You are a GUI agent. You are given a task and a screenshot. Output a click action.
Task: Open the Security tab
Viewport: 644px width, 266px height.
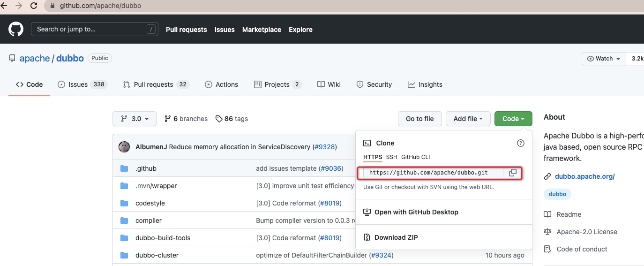(x=374, y=84)
